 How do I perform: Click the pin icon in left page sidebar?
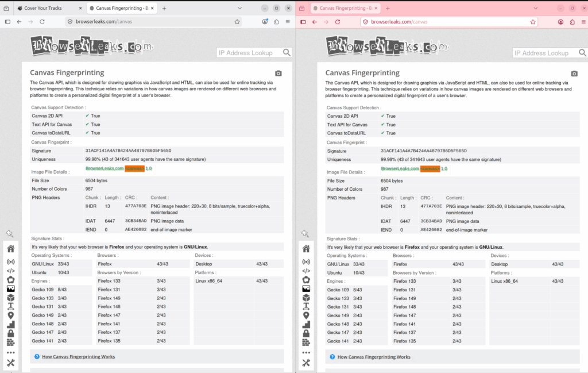point(10,234)
